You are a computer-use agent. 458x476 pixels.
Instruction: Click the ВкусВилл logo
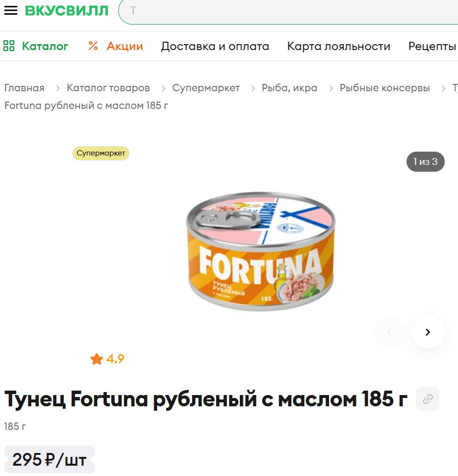point(66,11)
